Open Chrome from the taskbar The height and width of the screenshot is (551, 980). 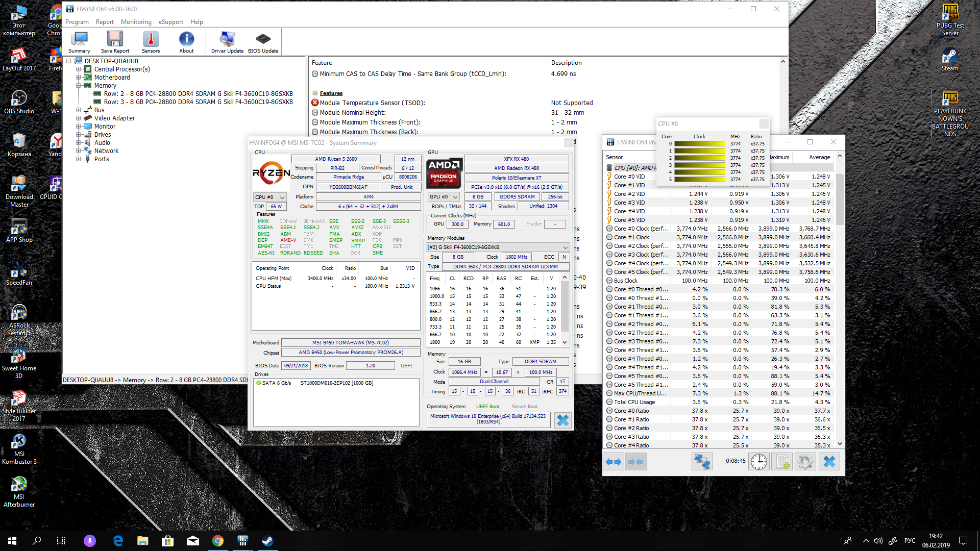218,541
